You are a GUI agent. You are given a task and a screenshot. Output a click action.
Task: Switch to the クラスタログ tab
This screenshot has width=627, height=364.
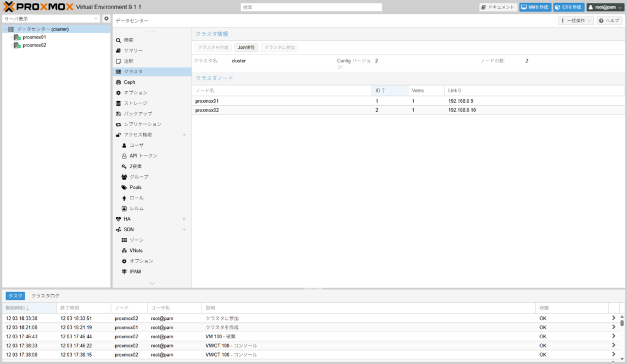point(45,295)
